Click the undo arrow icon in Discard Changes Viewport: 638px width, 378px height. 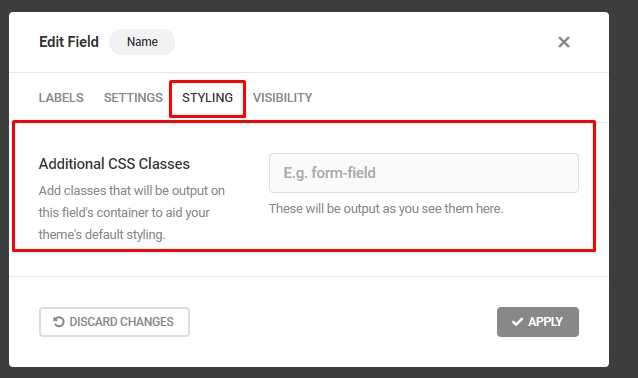tap(59, 322)
